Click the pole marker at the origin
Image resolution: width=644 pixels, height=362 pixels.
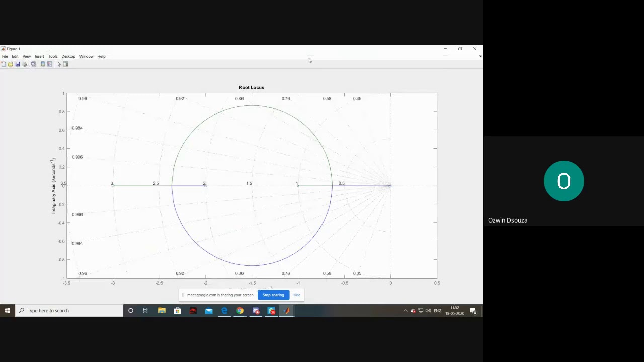(x=390, y=186)
